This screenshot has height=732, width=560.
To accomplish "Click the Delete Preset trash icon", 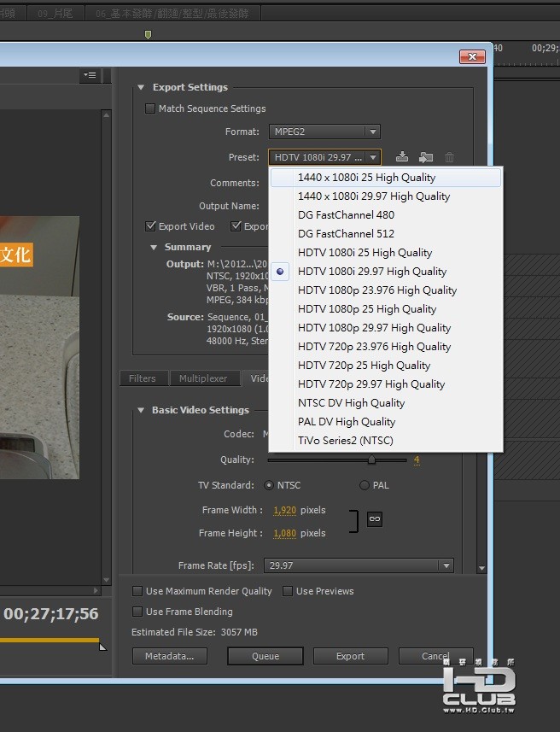I will point(449,157).
